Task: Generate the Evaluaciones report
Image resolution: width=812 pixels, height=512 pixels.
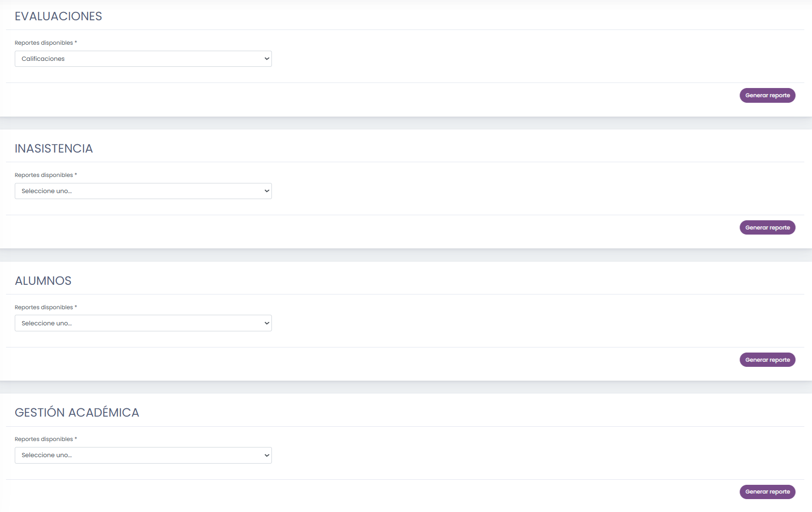Action: click(x=767, y=95)
